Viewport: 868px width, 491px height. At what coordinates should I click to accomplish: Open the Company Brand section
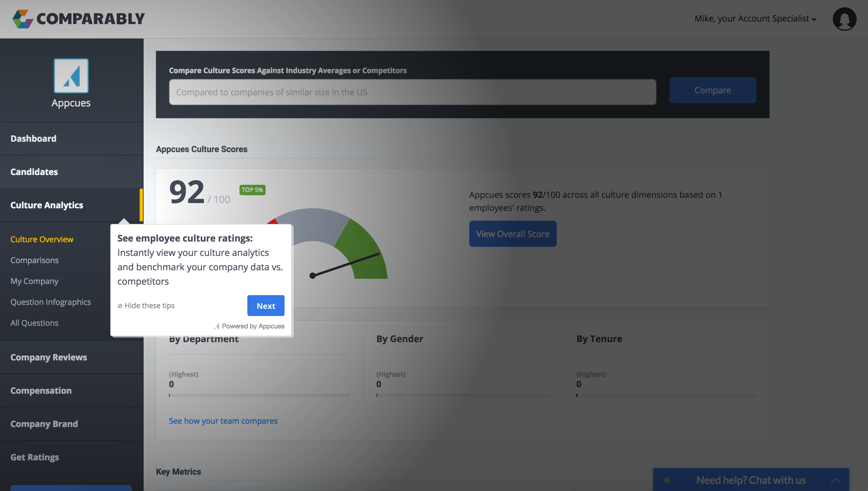[x=72, y=424]
